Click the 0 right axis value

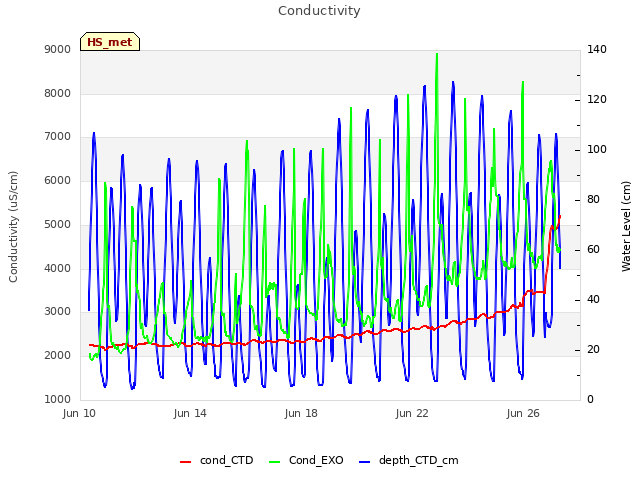coord(590,399)
